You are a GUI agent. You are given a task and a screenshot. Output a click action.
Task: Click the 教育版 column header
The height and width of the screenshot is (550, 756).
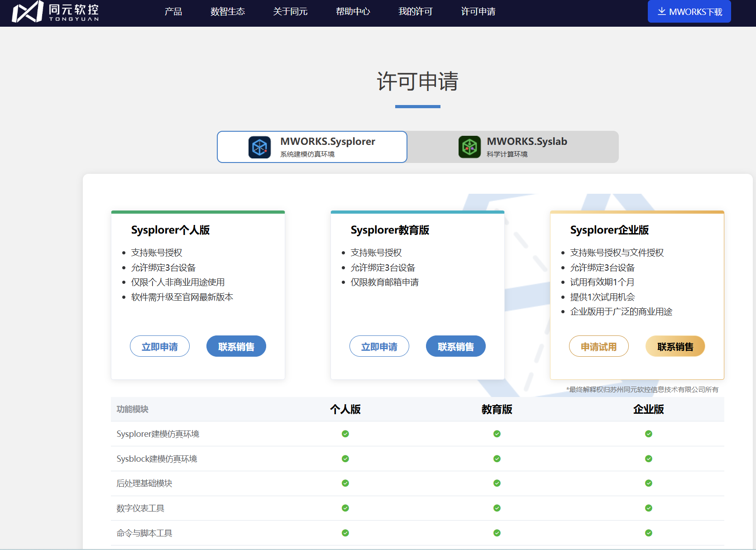497,409
